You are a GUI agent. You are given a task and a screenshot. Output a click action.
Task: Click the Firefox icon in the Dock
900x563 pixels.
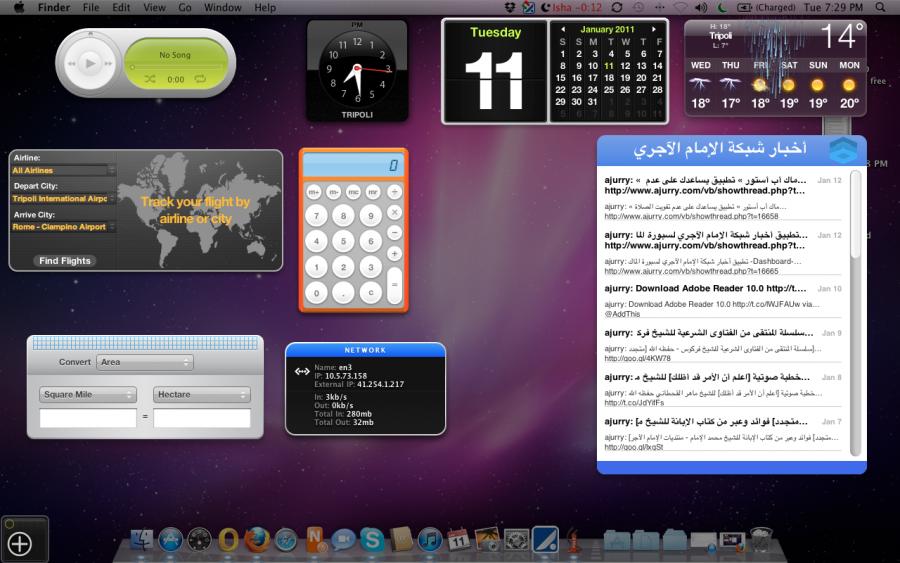click(257, 540)
